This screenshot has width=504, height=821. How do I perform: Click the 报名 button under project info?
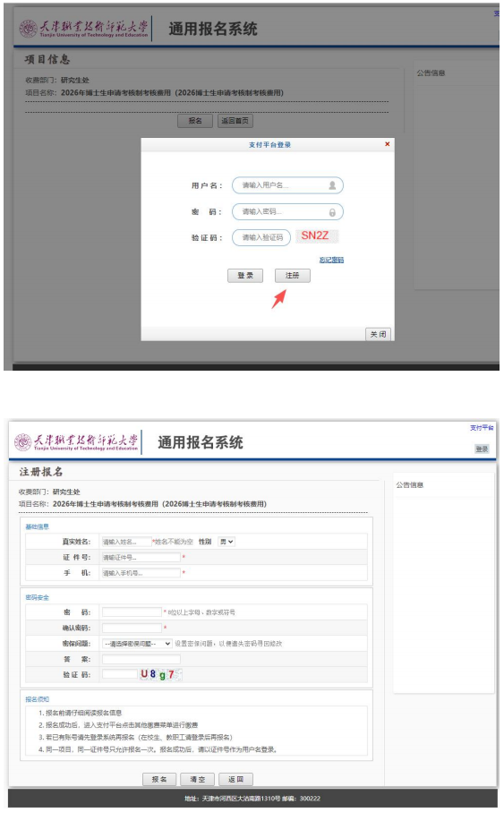click(195, 121)
